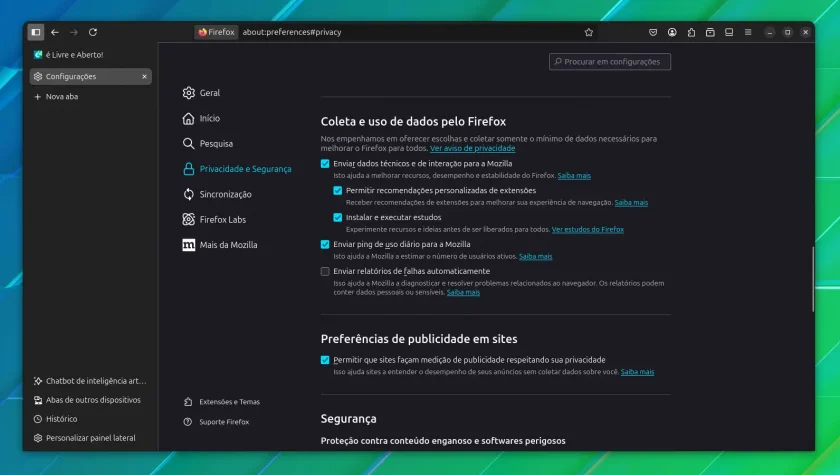Reload the current page
Viewport: 840px width, 475px height.
93,32
